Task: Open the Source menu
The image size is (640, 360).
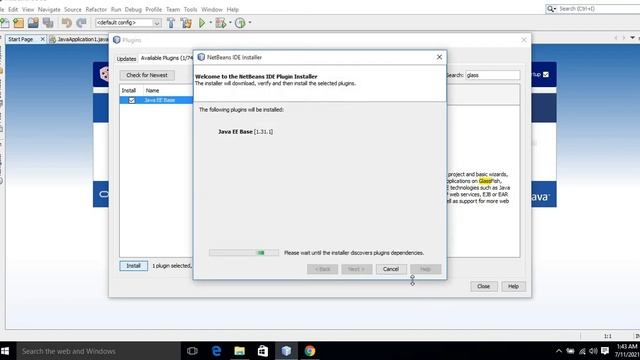Action: 73,9
